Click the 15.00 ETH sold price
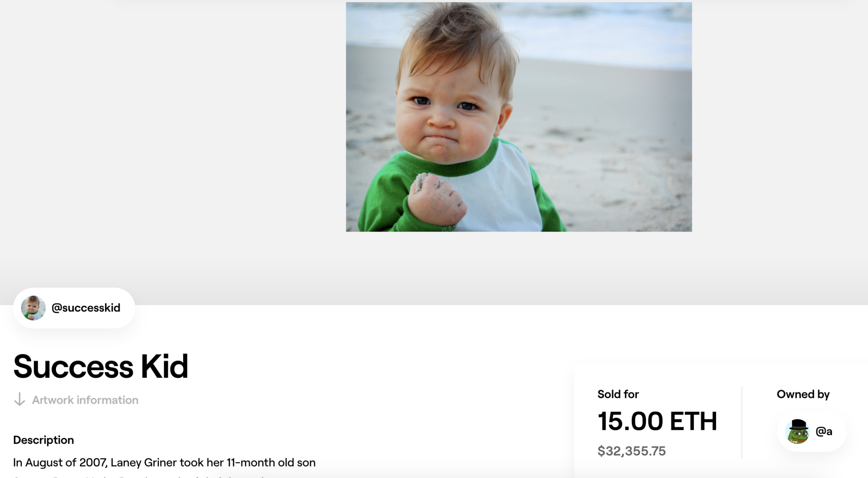The height and width of the screenshot is (478, 868). [x=657, y=421]
